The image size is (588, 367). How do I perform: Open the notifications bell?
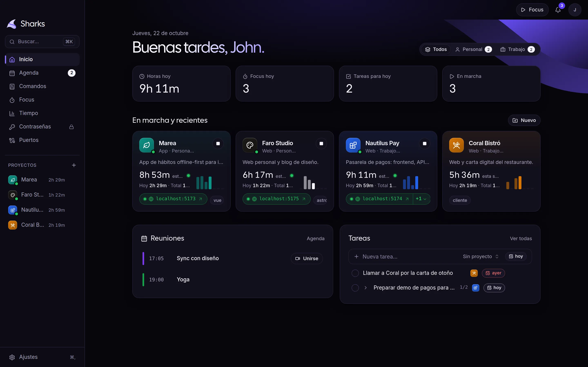point(558,10)
